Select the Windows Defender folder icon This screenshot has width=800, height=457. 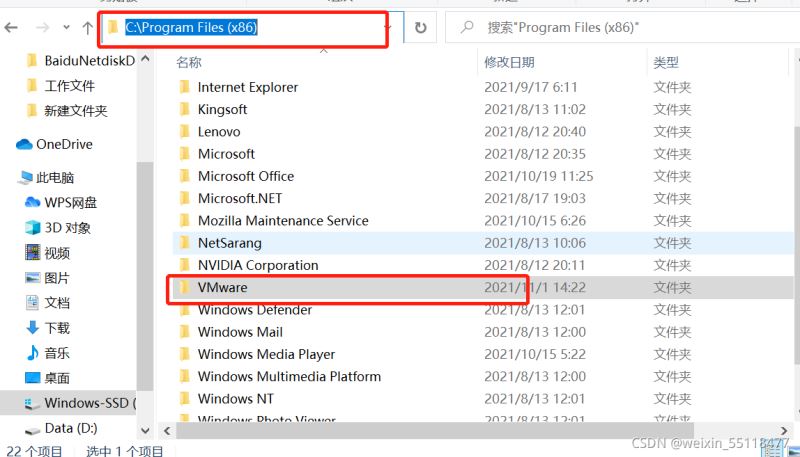pos(185,310)
